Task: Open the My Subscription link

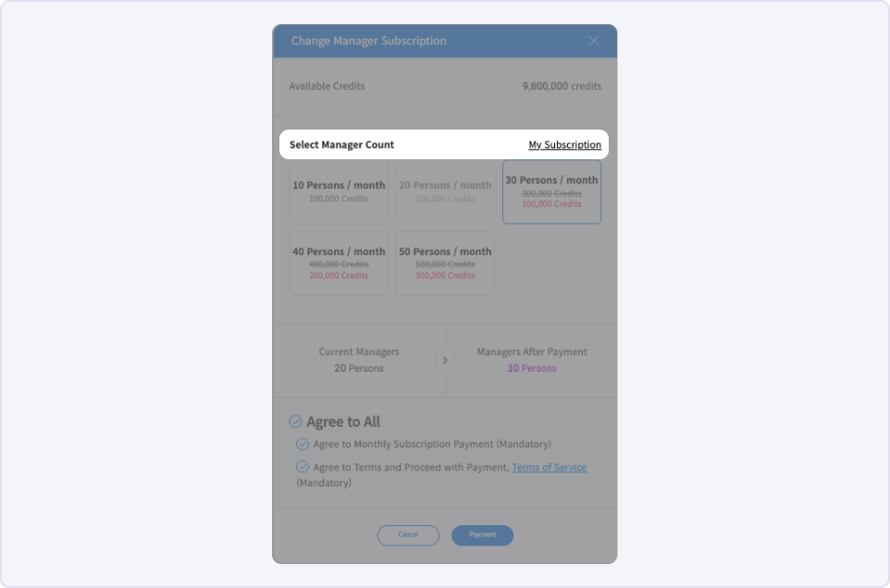Action: click(x=564, y=144)
